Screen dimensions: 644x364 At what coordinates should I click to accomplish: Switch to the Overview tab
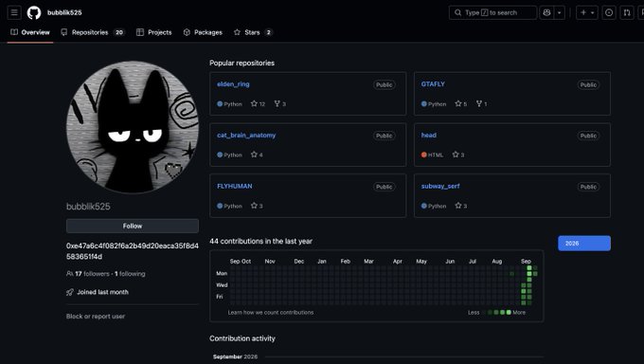point(30,32)
